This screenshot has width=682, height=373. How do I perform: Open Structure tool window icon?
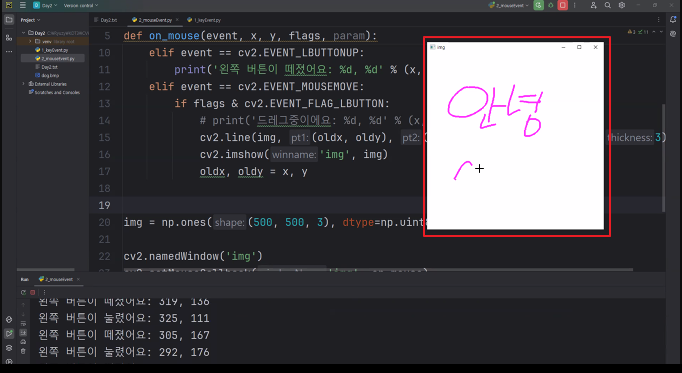pos(9,38)
